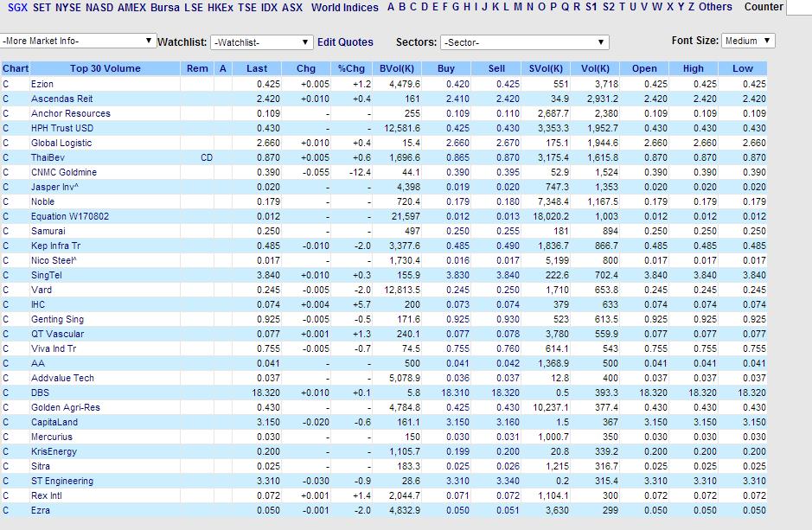This screenshot has width=812, height=530.
Task: Sort table by Last column
Action: pos(257,68)
